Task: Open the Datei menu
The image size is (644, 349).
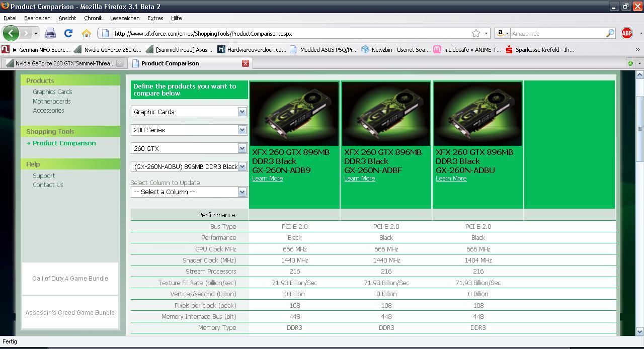Action: point(10,18)
